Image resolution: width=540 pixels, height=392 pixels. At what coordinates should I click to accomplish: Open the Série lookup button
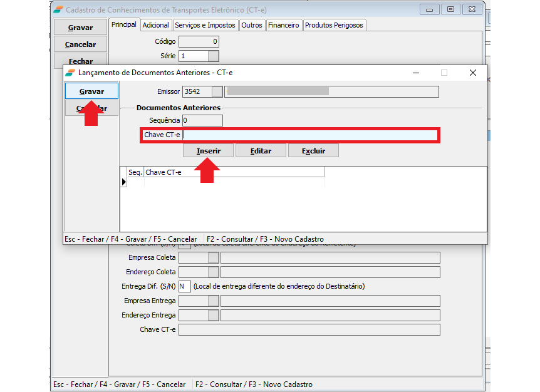click(x=213, y=56)
